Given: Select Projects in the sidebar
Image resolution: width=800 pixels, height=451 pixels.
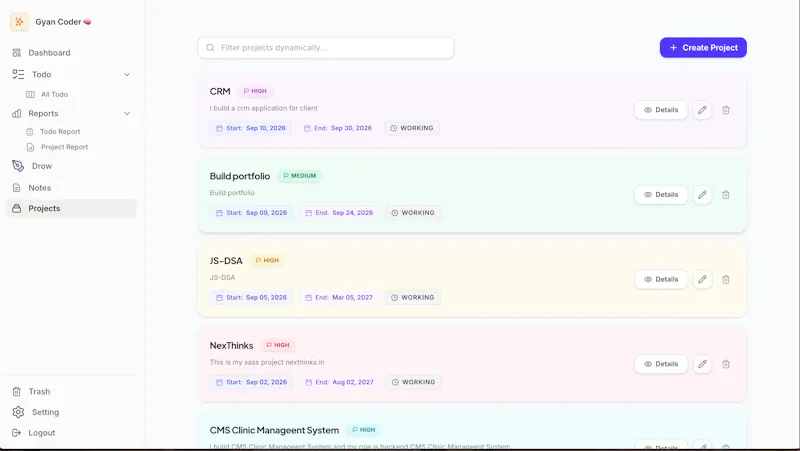Looking at the screenshot, I should tap(71, 208).
